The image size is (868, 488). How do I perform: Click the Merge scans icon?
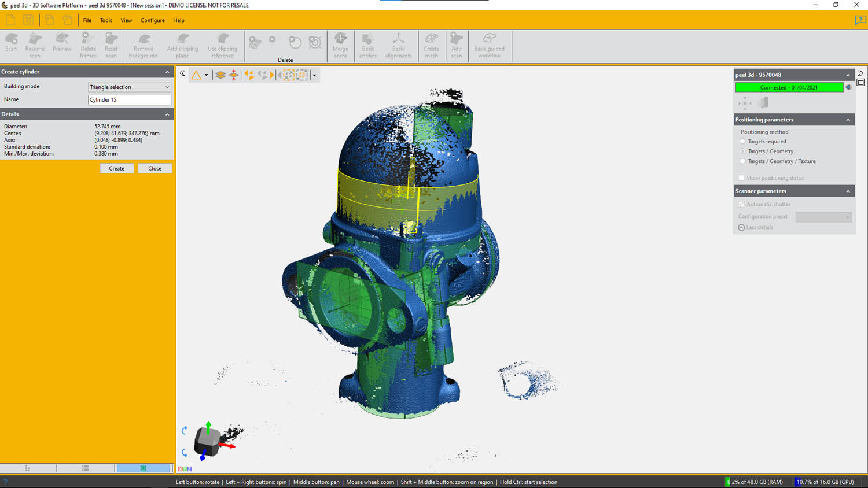point(340,45)
